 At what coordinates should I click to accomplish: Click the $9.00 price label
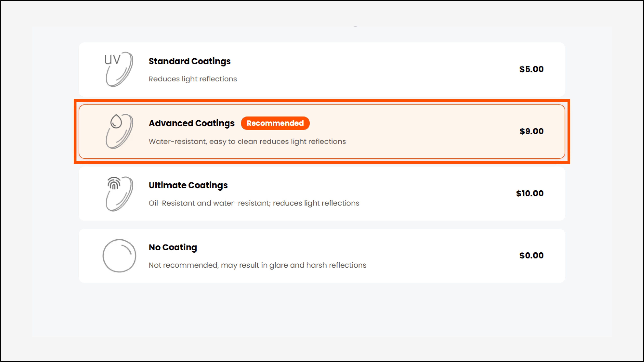click(531, 131)
